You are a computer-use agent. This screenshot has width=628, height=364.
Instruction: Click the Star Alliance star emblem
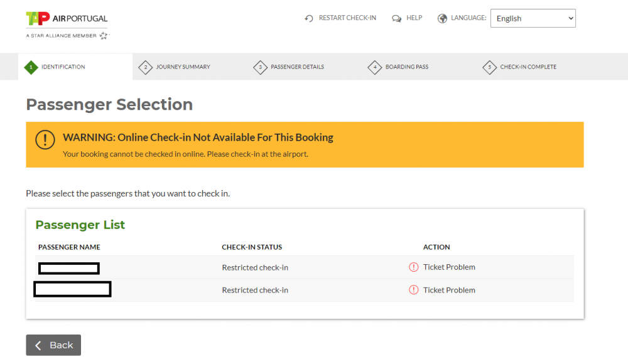pyautogui.click(x=104, y=36)
